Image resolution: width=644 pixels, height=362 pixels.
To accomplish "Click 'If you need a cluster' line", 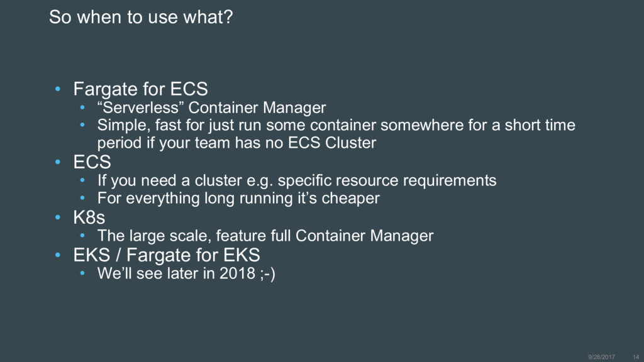I will click(297, 180).
